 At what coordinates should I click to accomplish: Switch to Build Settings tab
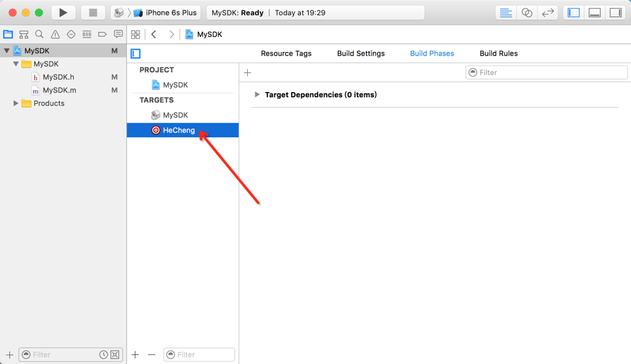coord(361,53)
